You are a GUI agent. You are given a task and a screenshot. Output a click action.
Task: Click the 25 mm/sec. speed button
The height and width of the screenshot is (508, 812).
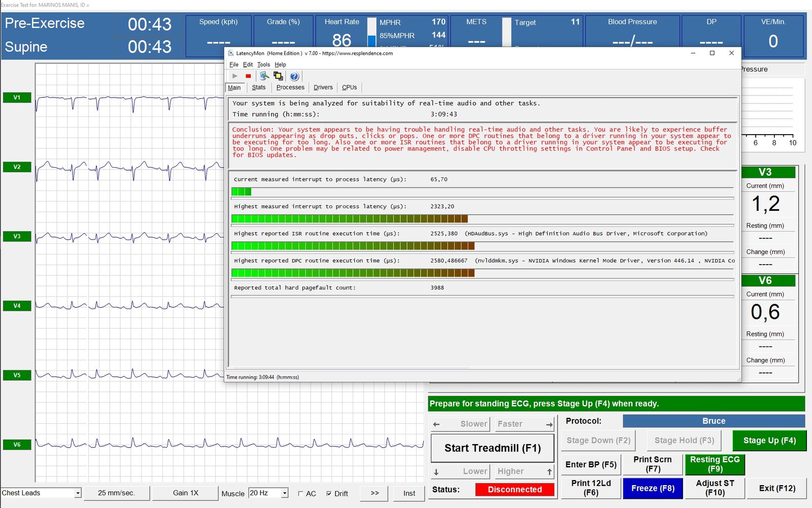[x=116, y=493]
